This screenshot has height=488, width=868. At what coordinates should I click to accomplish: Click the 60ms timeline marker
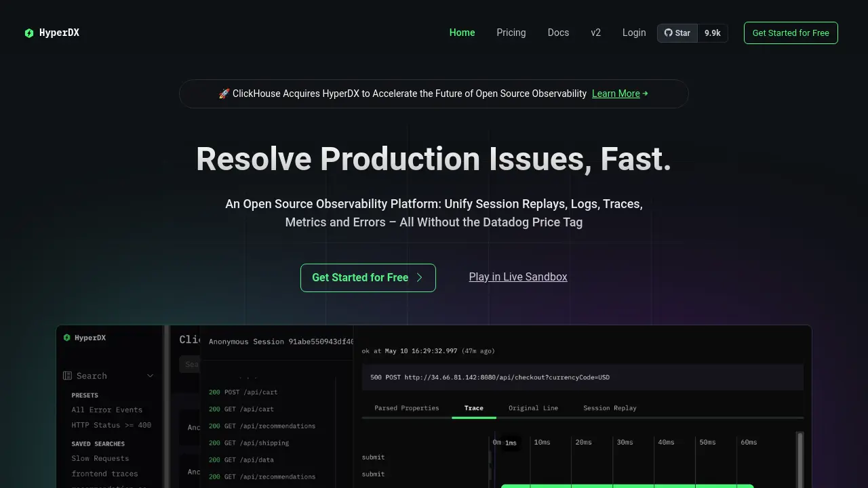tap(749, 442)
